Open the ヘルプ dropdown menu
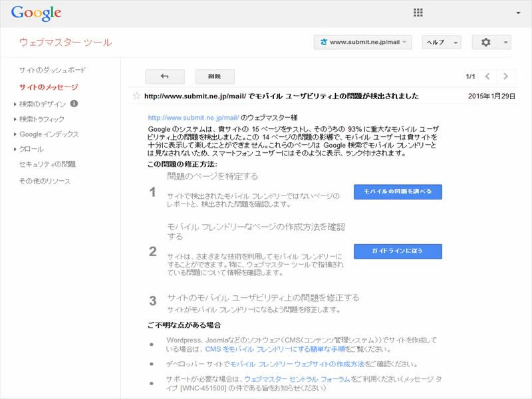The width and height of the screenshot is (532, 399). tap(442, 43)
